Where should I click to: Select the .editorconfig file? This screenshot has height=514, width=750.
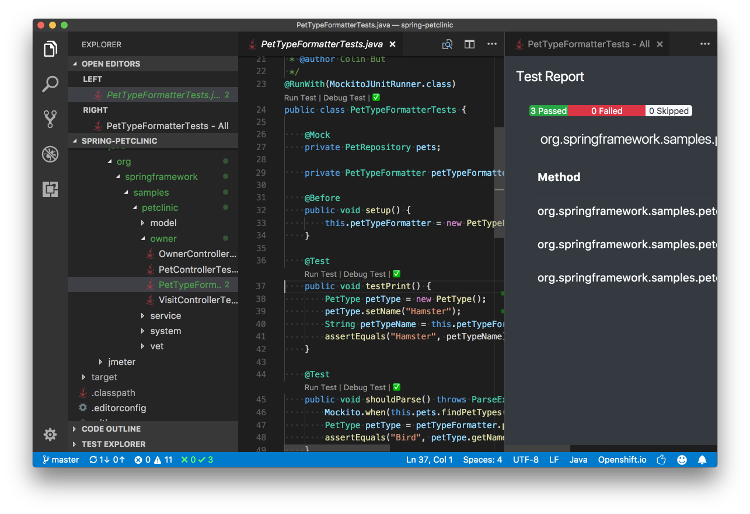click(x=153, y=408)
